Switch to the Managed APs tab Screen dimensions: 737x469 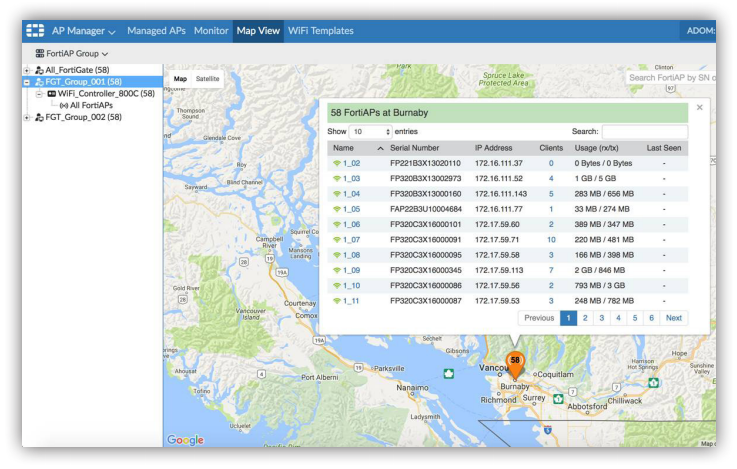tap(156, 31)
